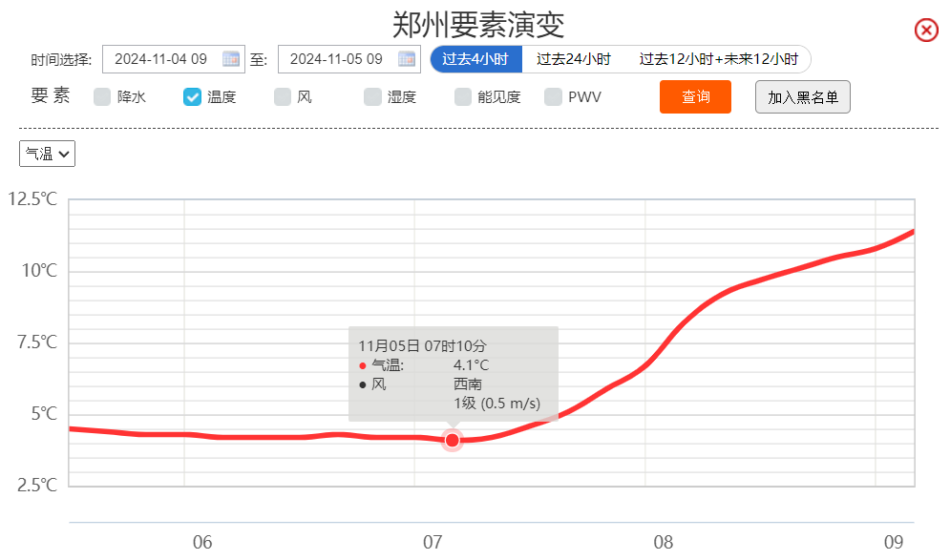Enable the 能见度 checkbox
This screenshot has height=560, width=950.
pyautogui.click(x=463, y=97)
